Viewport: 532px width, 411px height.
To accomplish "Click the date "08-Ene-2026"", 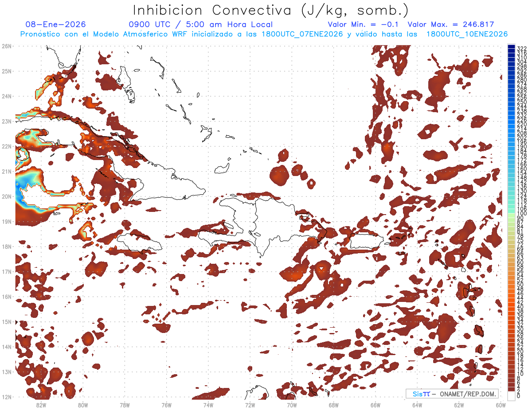I will point(55,24).
